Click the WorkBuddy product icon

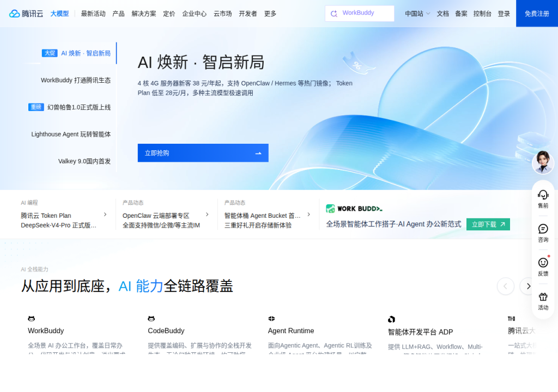tap(31, 318)
